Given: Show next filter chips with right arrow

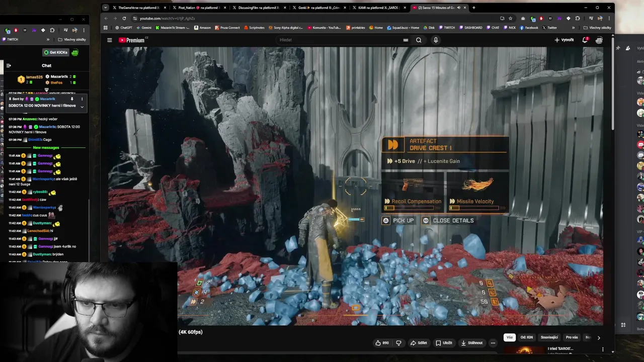Looking at the screenshot, I should [599, 338].
